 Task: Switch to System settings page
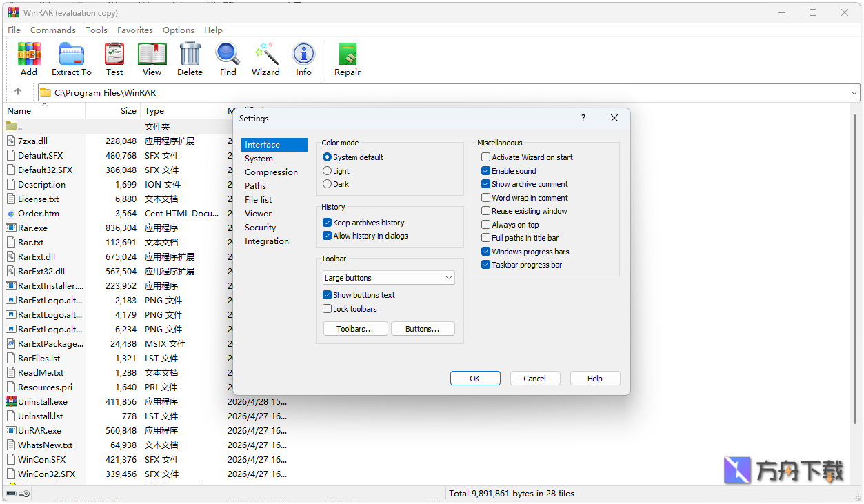click(259, 159)
